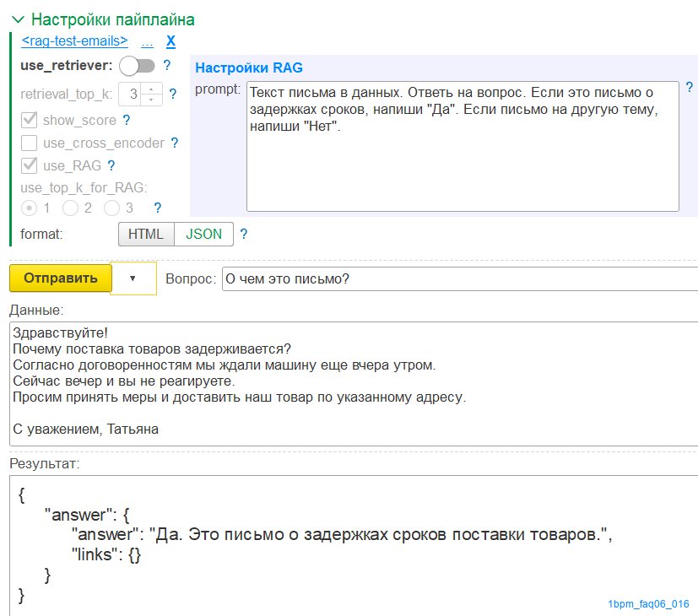Open dropdown arrow next to Отправить
The width and height of the screenshot is (698, 616).
(x=133, y=278)
